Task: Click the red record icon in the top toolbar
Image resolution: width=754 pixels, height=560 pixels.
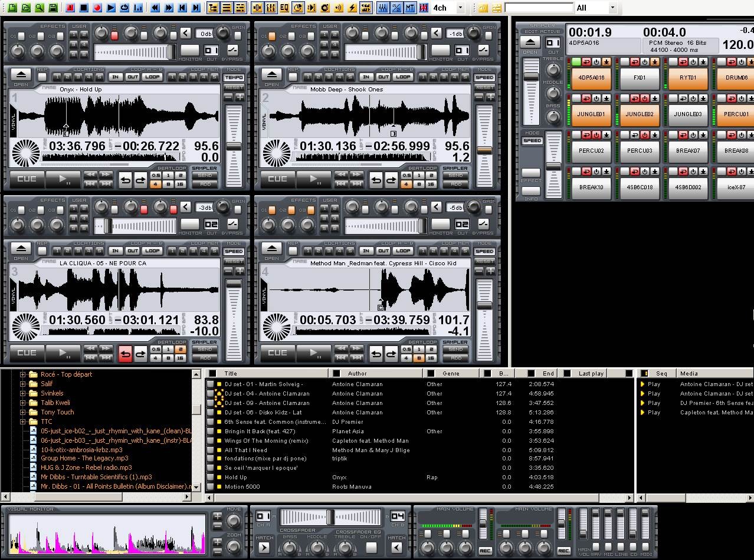Action: 97,8
